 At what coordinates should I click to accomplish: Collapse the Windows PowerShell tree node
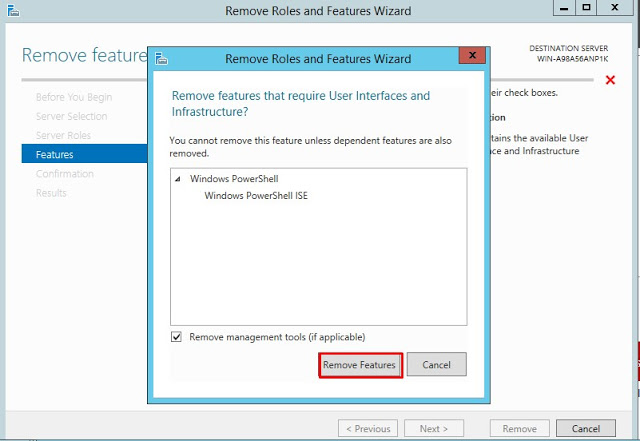pyautogui.click(x=179, y=180)
